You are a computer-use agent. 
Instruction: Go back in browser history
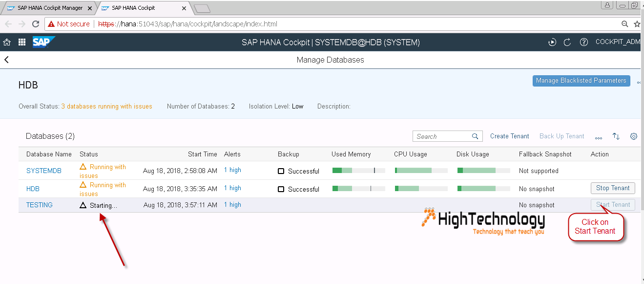[8, 24]
